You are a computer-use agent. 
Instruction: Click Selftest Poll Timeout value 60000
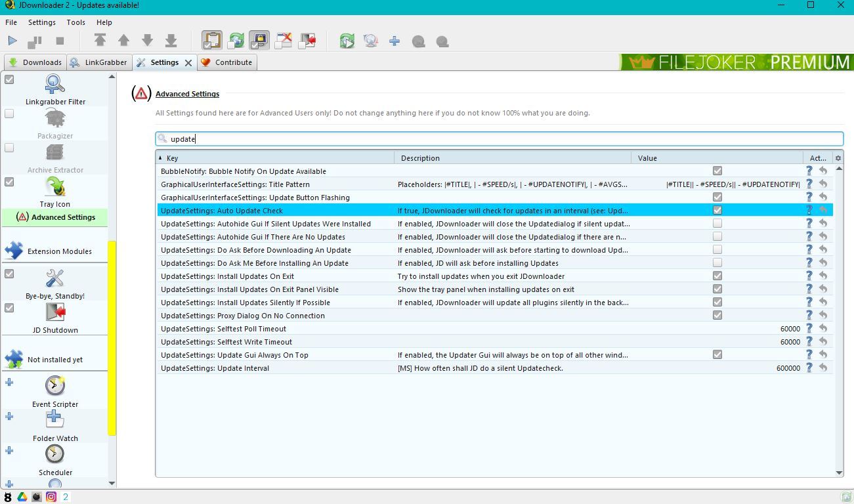click(790, 329)
